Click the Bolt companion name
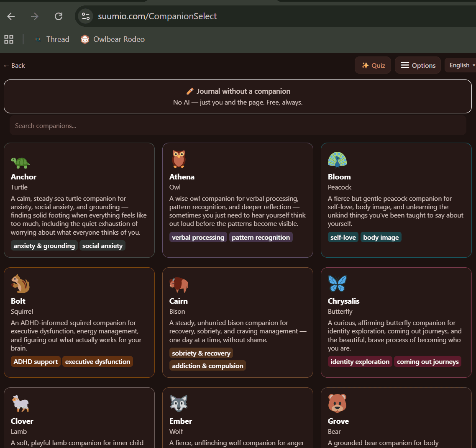Image resolution: width=476 pixels, height=448 pixels. pyautogui.click(x=18, y=301)
